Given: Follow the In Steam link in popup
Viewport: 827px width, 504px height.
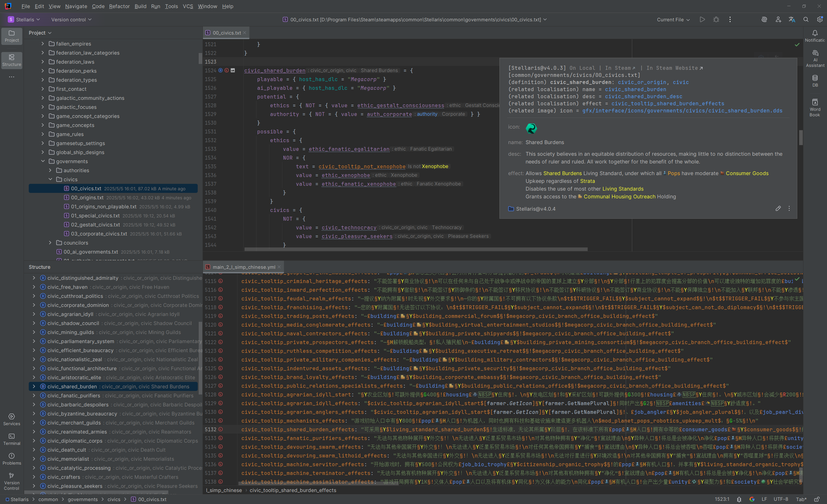Looking at the screenshot, I should (x=620, y=68).
